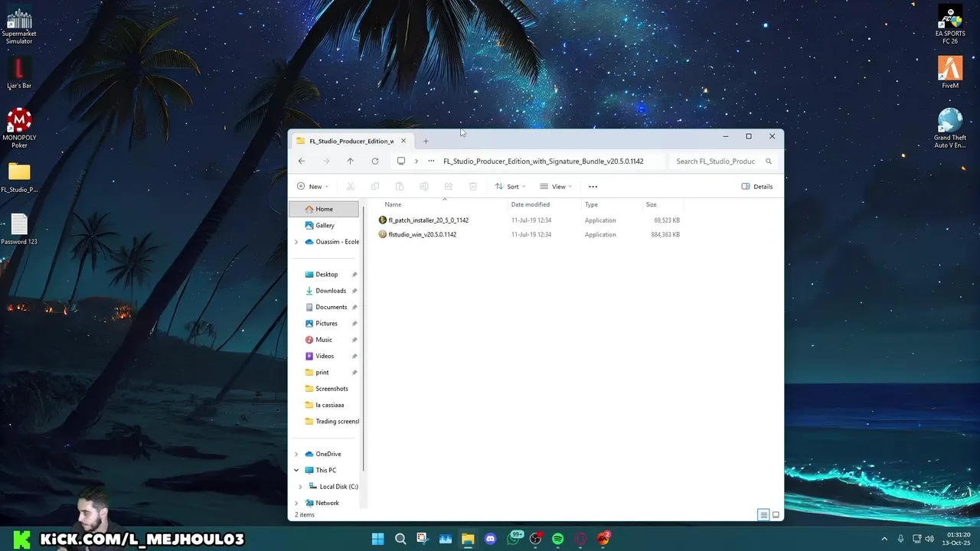Show hidden system tray icons

click(884, 539)
